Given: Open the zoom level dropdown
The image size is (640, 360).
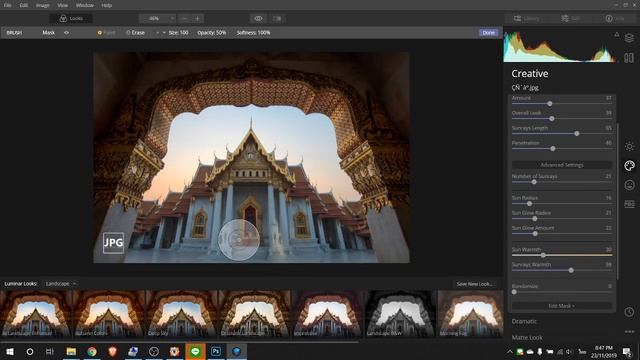Looking at the screenshot, I should (157, 18).
